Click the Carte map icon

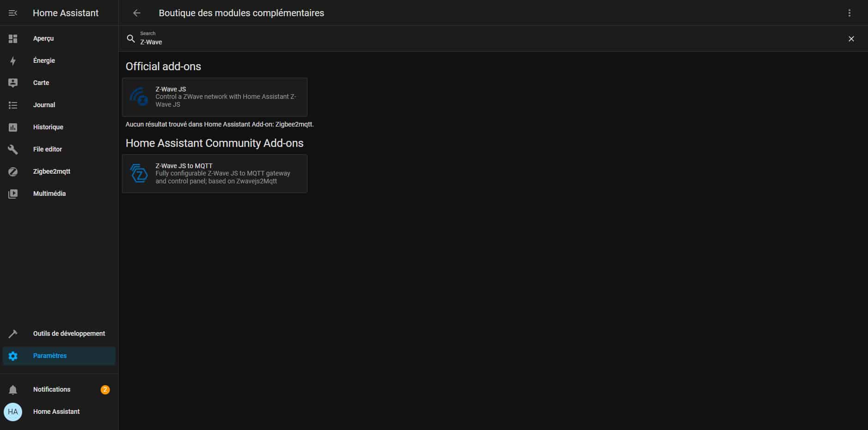[x=13, y=83]
